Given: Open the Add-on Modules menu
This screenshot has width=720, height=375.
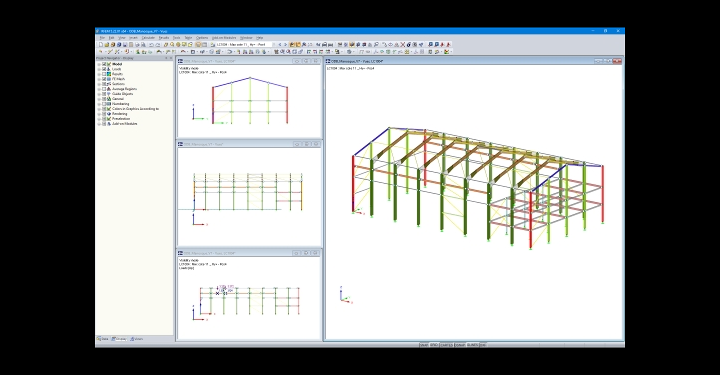Looking at the screenshot, I should (x=224, y=38).
